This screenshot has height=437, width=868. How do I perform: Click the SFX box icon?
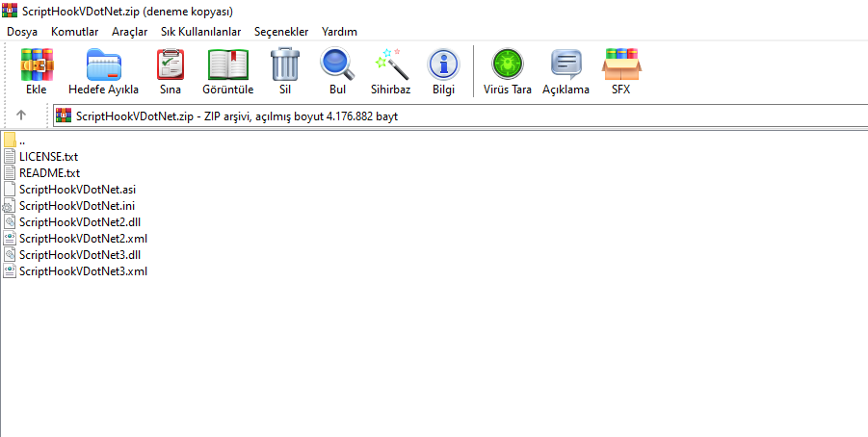click(621, 64)
